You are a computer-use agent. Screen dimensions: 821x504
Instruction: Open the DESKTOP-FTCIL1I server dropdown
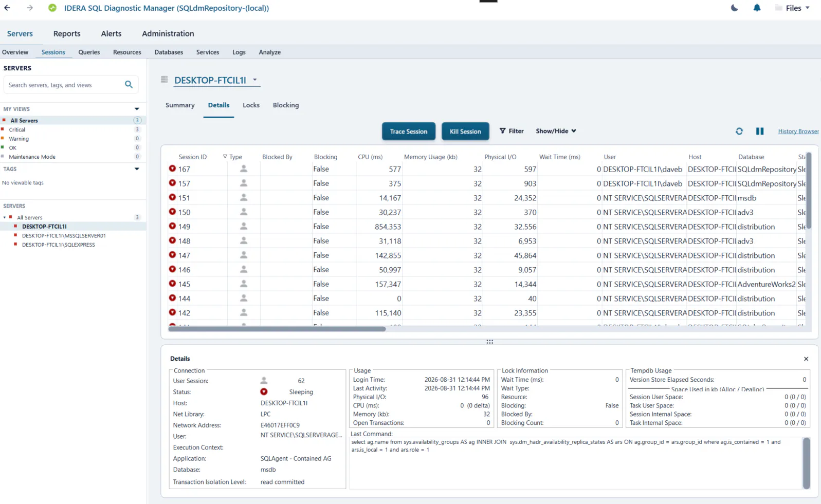point(255,80)
